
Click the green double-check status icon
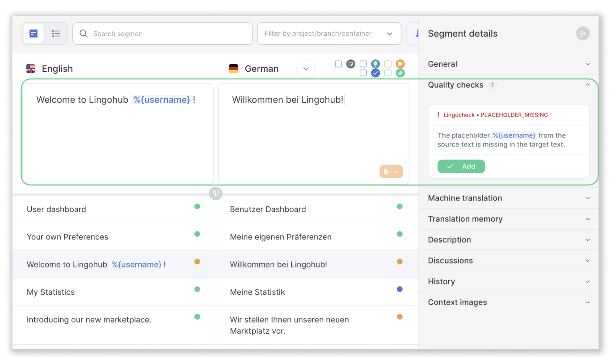click(400, 73)
